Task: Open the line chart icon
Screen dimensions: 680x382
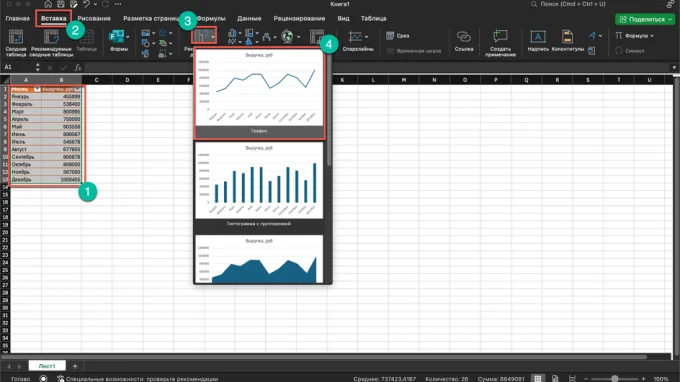Action: (232, 42)
